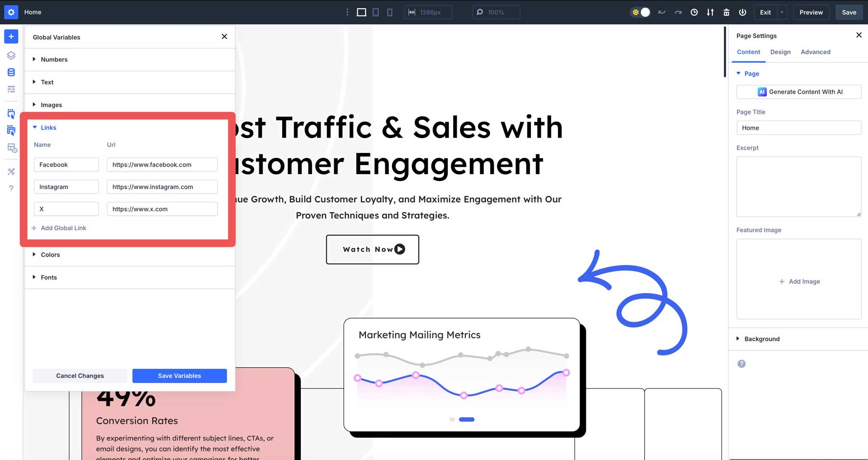Viewport: 868px width, 460px height.
Task: Expand the Background section in Page Settings
Action: tap(762, 338)
